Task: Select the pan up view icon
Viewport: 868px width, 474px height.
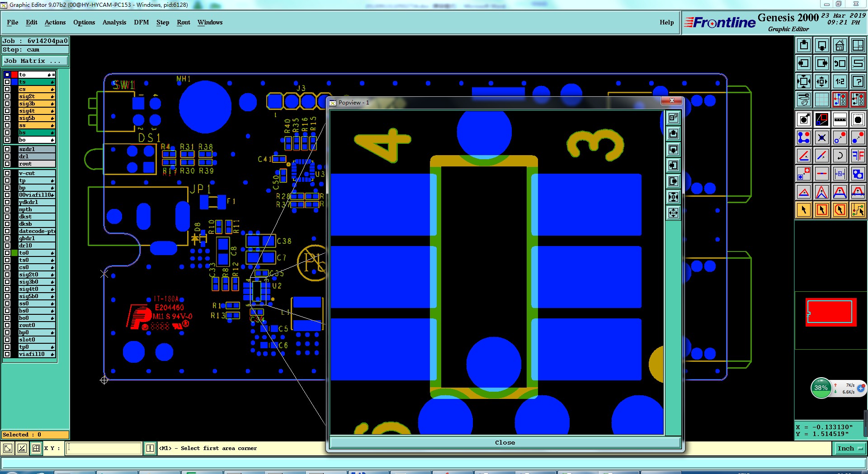Action: pos(804,45)
